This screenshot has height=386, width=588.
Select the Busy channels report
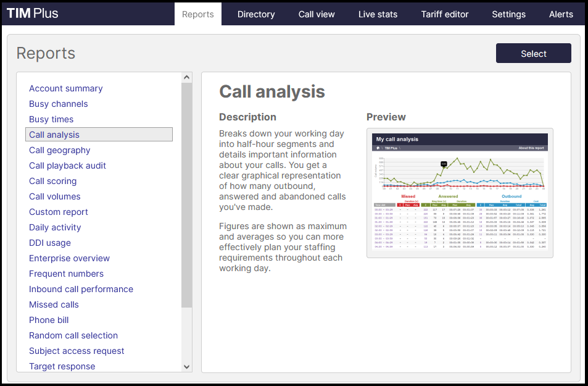pyautogui.click(x=58, y=104)
